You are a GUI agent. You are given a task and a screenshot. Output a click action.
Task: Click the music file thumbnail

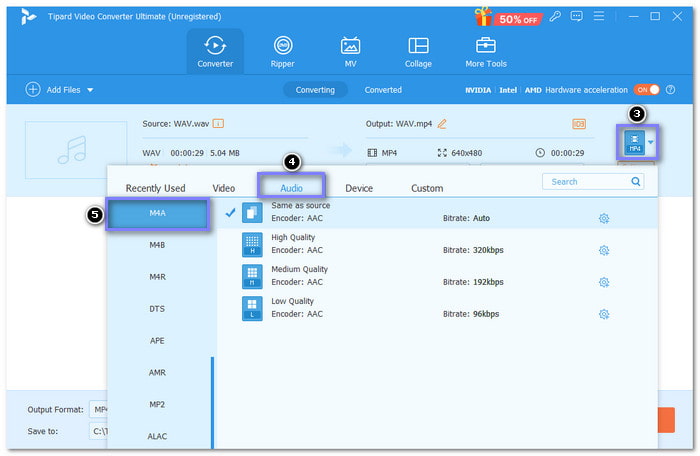76,150
